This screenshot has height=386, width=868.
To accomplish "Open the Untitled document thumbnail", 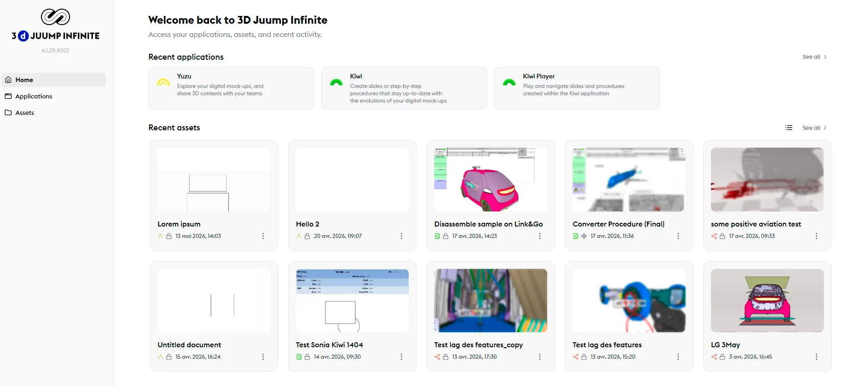I will (214, 300).
